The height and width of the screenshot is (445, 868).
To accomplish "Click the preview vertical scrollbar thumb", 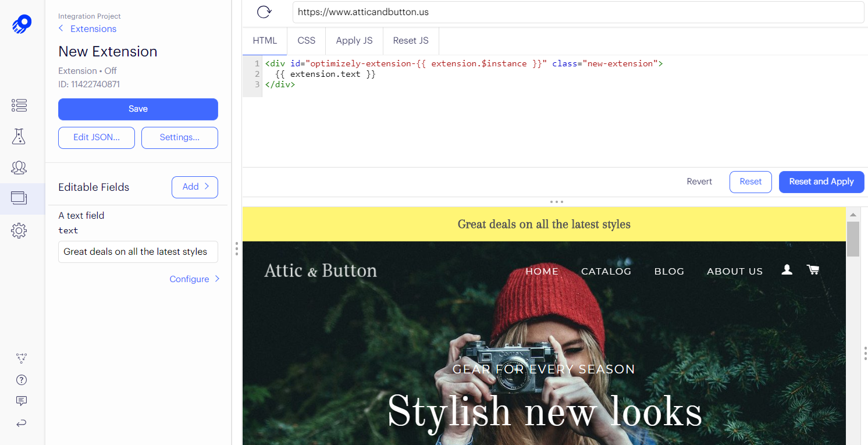I will [853, 238].
